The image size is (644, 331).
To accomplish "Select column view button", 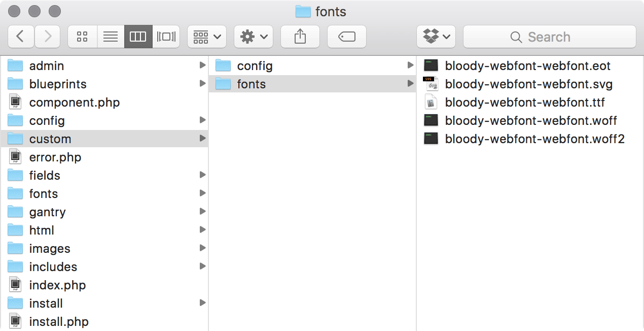I will (138, 37).
